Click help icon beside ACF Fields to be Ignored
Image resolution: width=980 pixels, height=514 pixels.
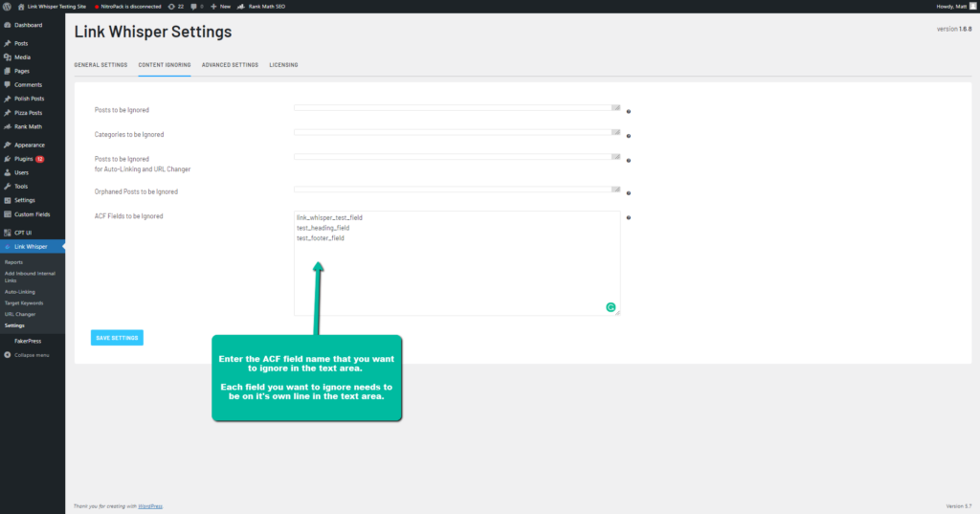[628, 217]
